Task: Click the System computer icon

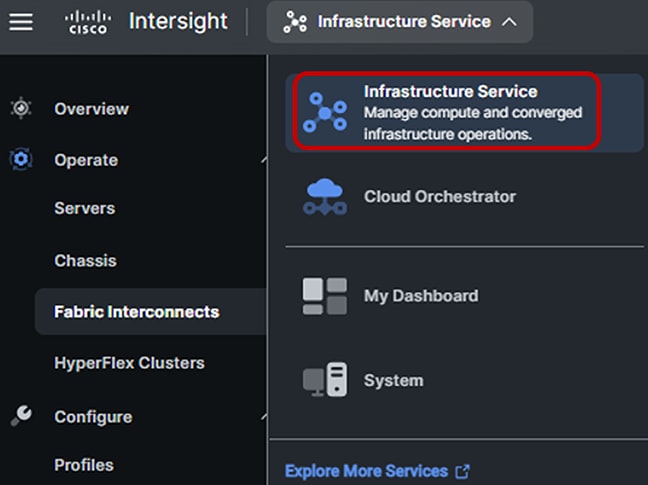Action: click(x=325, y=380)
